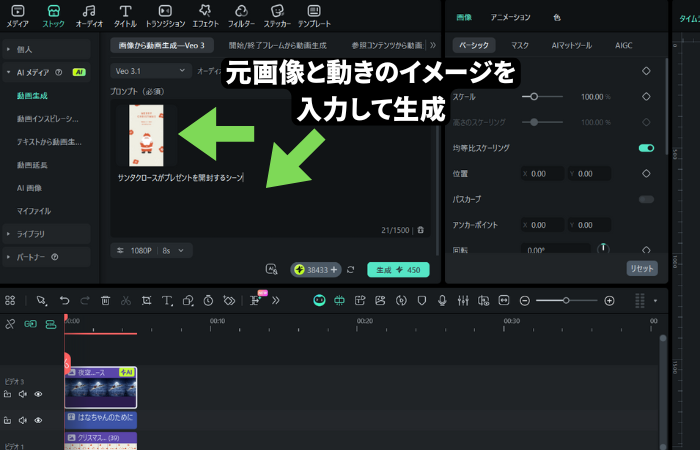Viewport: 700px width, 450px height.
Task: Expand the 個人 section
Action: pyautogui.click(x=46, y=49)
